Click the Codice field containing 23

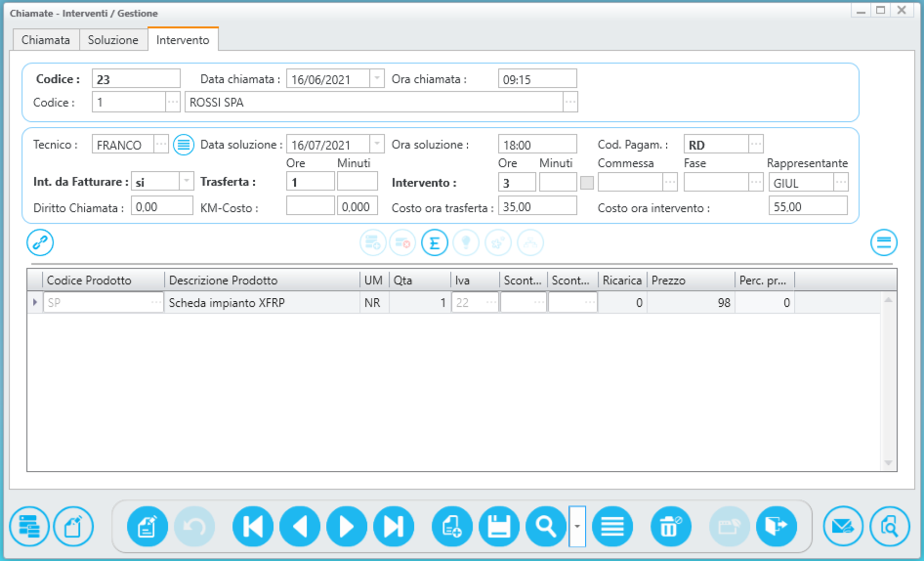tap(136, 78)
